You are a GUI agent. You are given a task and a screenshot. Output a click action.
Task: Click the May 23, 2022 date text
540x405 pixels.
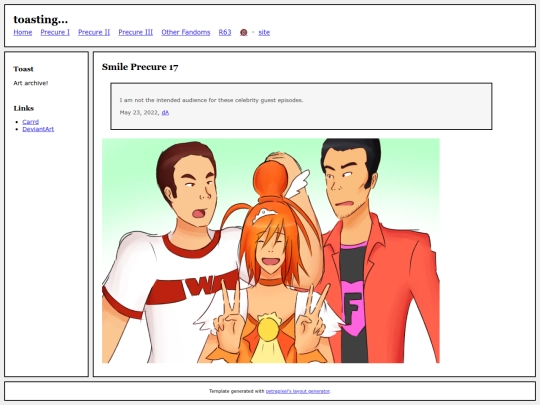(139, 113)
